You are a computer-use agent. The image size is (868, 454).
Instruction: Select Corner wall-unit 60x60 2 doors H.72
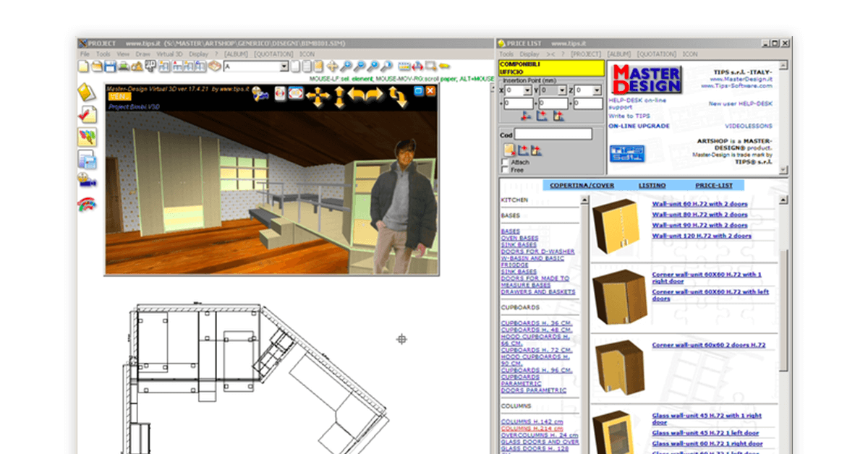708,346
